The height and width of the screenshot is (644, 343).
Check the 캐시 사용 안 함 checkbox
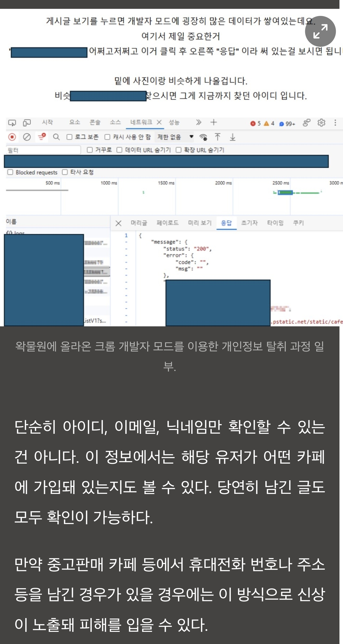(107, 137)
